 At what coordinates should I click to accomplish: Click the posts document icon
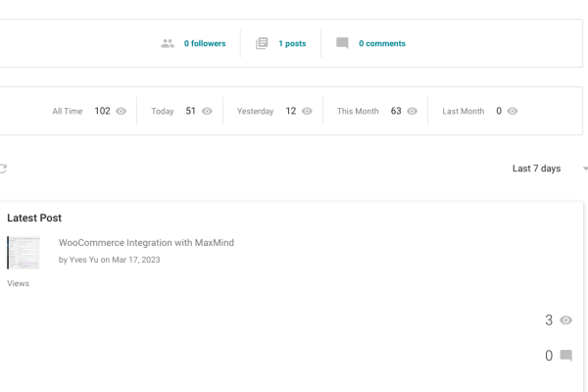(x=262, y=43)
